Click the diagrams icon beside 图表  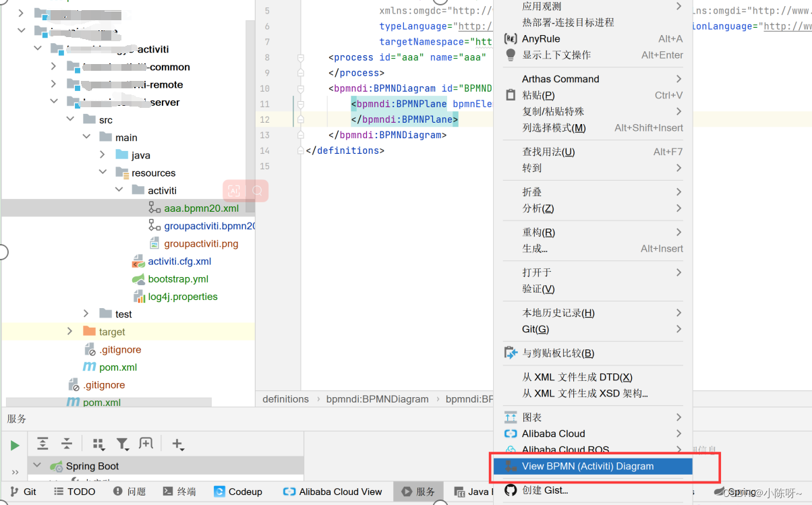[511, 417]
